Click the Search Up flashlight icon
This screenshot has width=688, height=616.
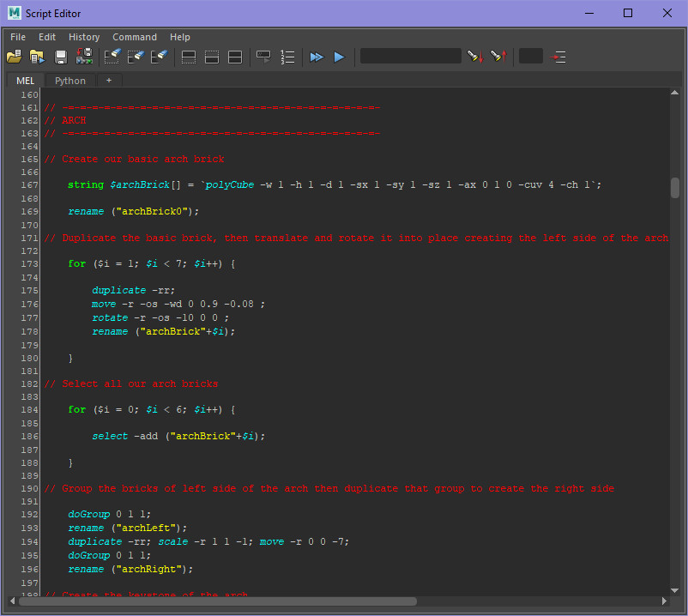499,57
